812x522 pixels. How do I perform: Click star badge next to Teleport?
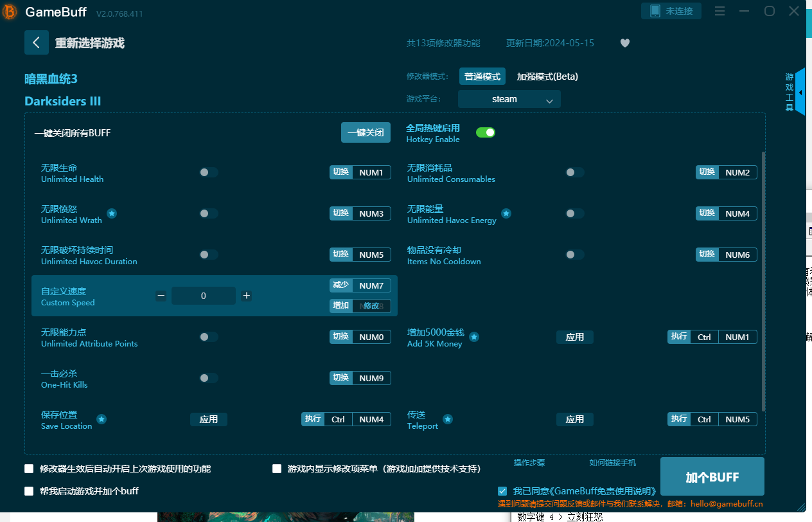(448, 419)
